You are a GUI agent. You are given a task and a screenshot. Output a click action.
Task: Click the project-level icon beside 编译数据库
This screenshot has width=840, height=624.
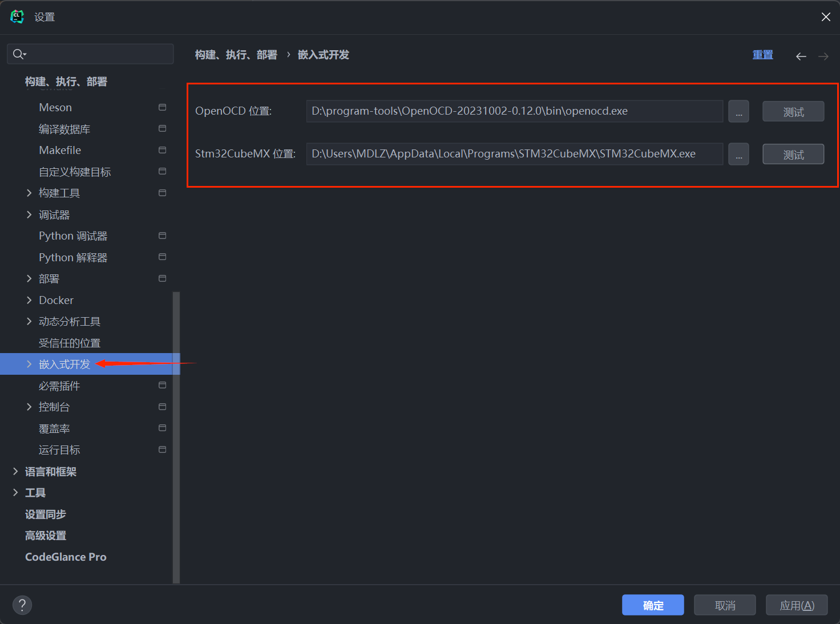click(162, 129)
